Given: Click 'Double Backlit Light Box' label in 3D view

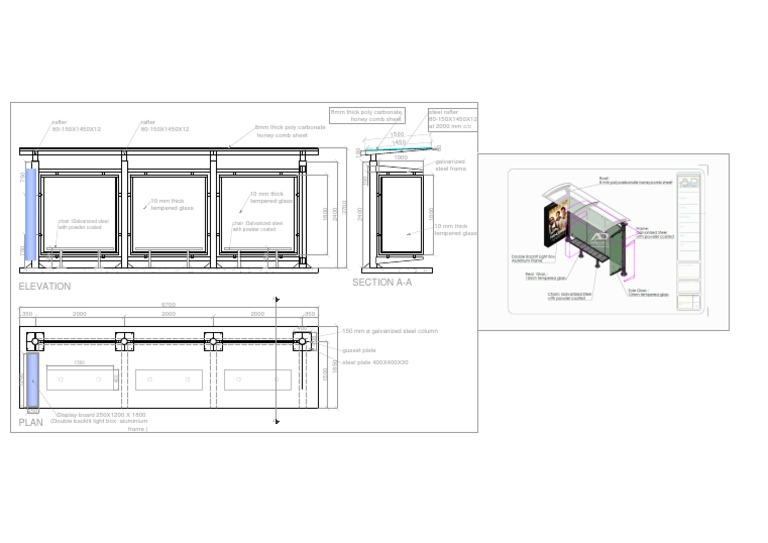Looking at the screenshot, I should coord(533,259).
